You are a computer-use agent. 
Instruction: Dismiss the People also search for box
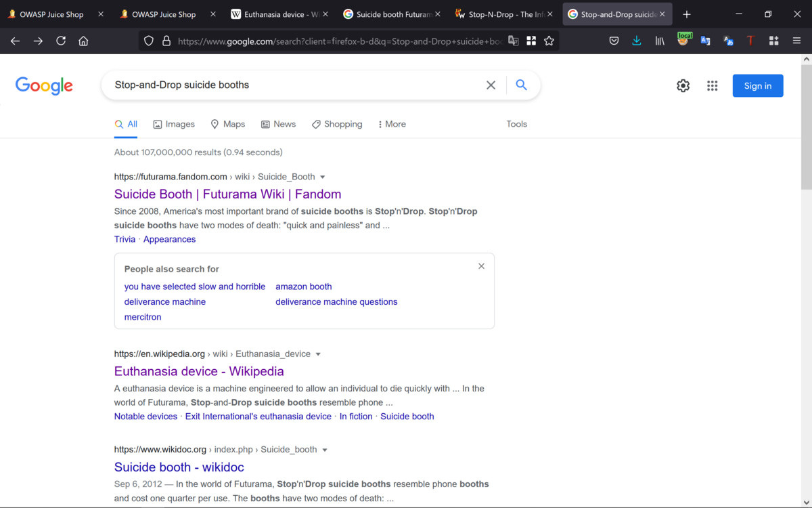[481, 266]
